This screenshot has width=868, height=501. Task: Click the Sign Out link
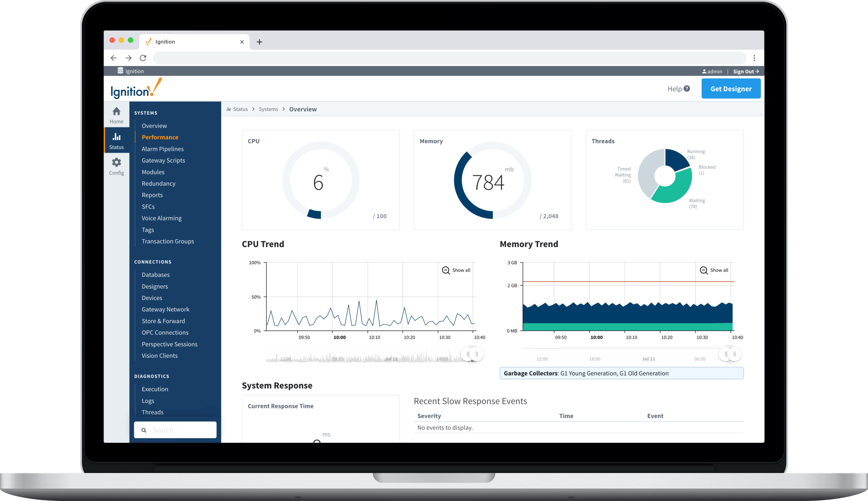click(x=745, y=71)
